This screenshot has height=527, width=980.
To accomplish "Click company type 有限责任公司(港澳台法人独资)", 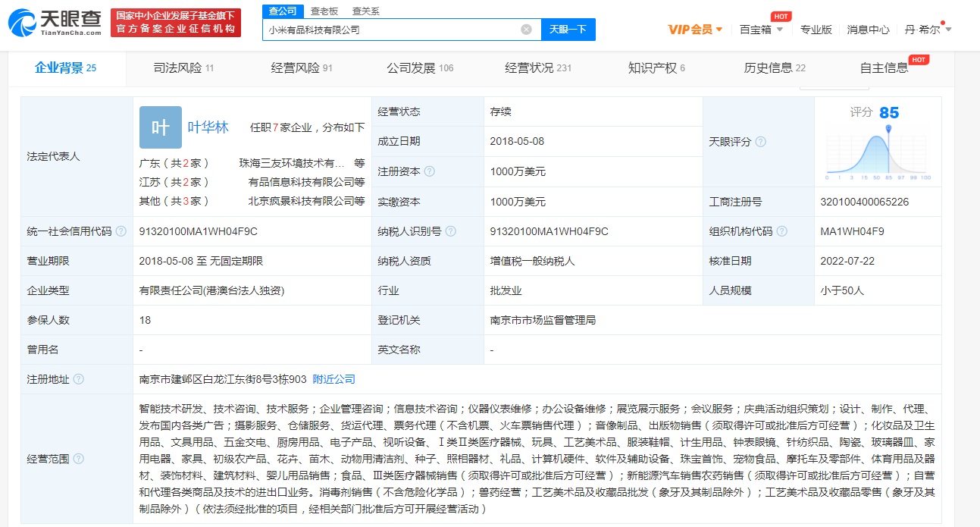I will [211, 290].
